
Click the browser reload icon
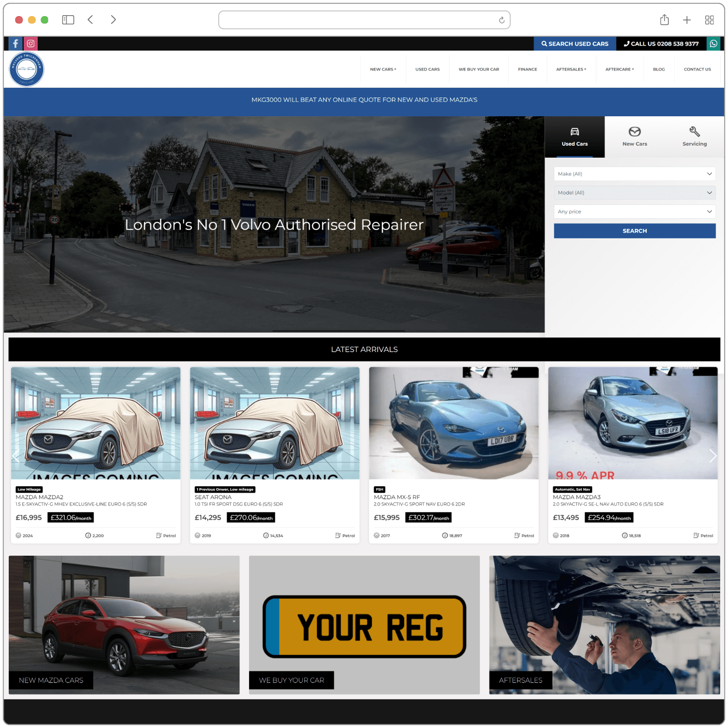point(501,20)
